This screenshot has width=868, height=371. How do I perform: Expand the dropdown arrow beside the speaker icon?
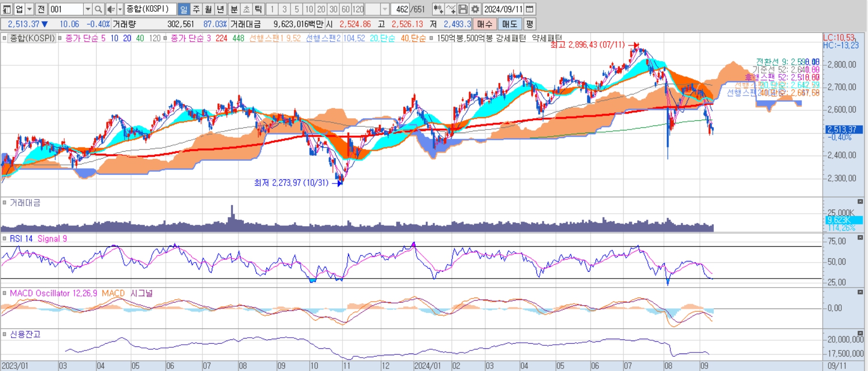[x=120, y=9]
